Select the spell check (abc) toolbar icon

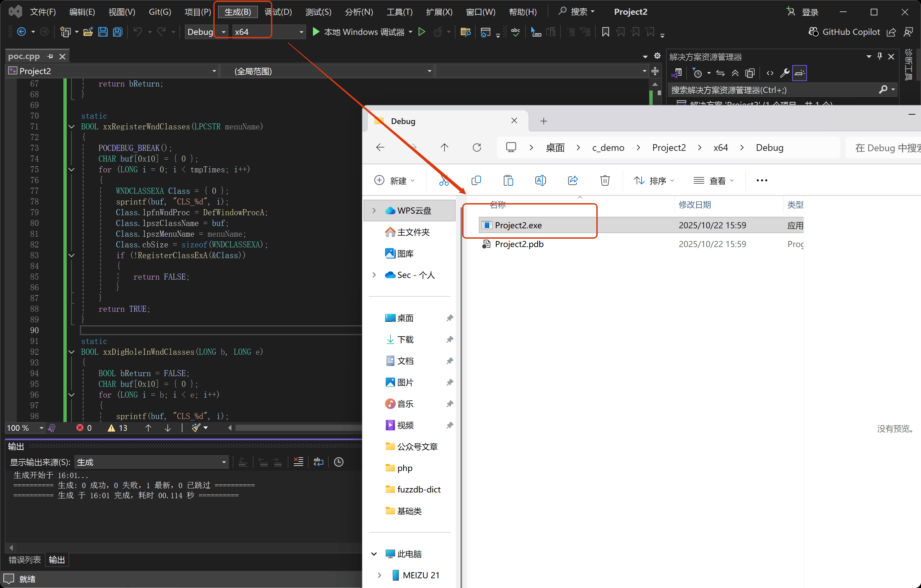pyautogui.click(x=515, y=32)
